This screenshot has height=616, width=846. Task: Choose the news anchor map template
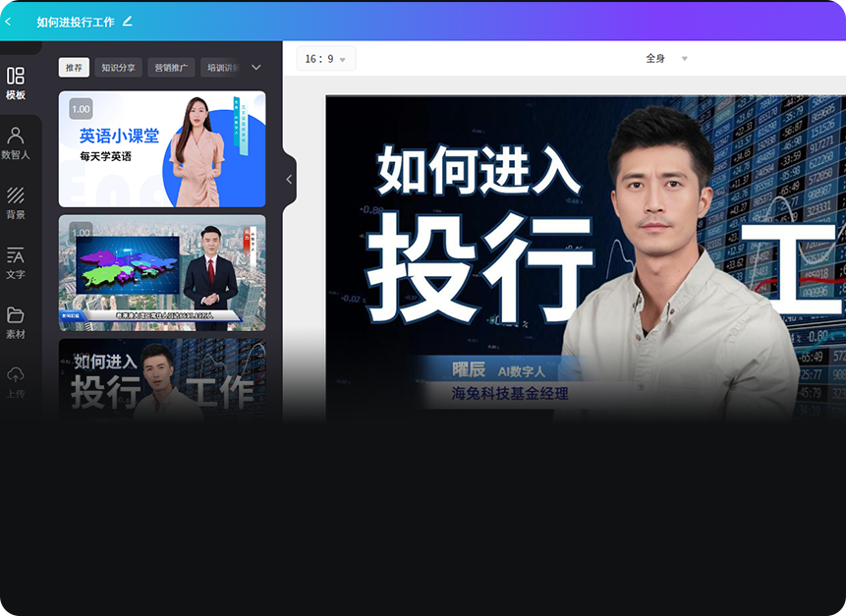point(162,272)
